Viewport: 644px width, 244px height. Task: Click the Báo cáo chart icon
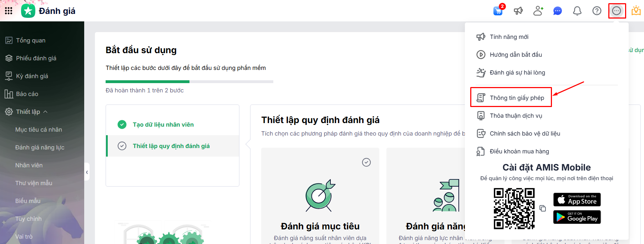[x=9, y=94]
